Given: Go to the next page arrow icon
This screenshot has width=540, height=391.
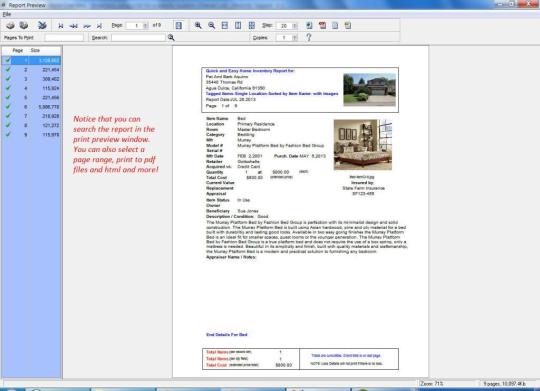Looking at the screenshot, I should tap(87, 25).
